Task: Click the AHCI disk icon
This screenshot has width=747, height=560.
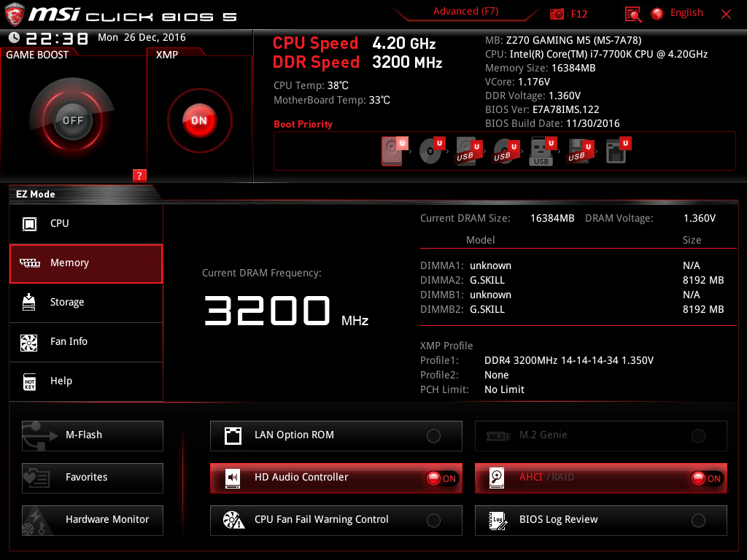Action: (x=497, y=478)
